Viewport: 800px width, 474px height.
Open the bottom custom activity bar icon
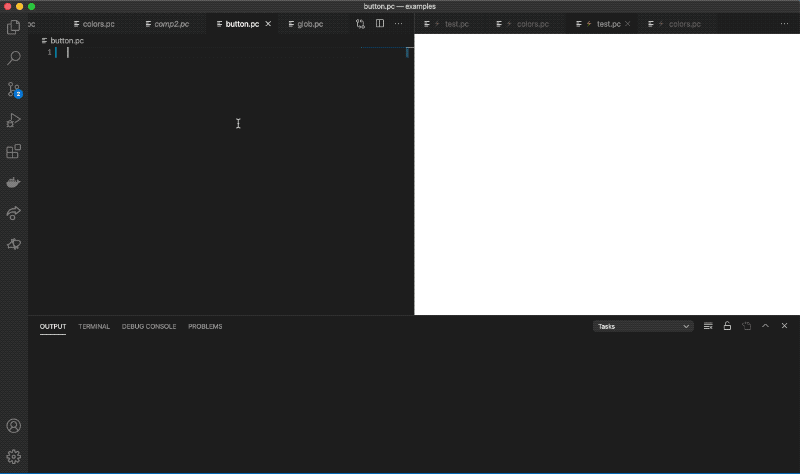(x=14, y=244)
